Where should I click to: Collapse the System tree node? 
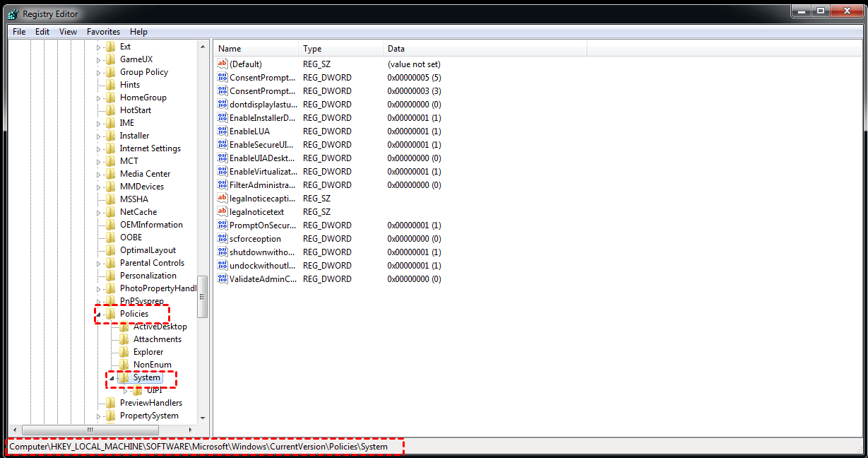(112, 377)
